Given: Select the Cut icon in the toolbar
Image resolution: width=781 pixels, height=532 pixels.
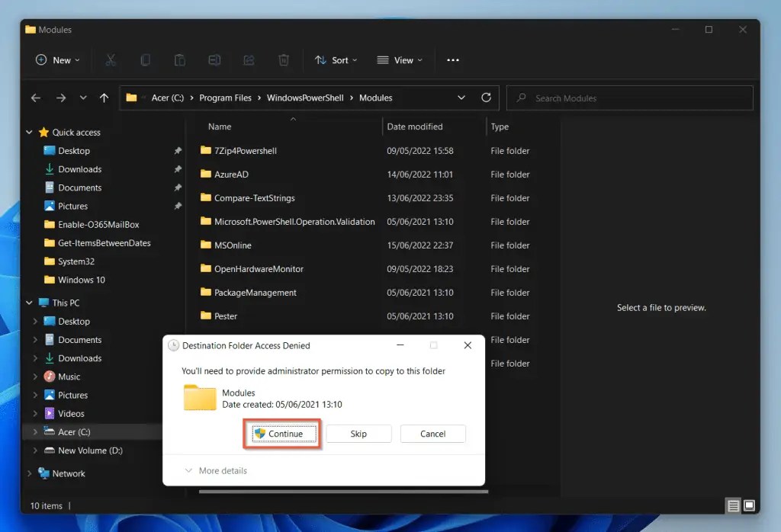Looking at the screenshot, I should click(x=111, y=60).
